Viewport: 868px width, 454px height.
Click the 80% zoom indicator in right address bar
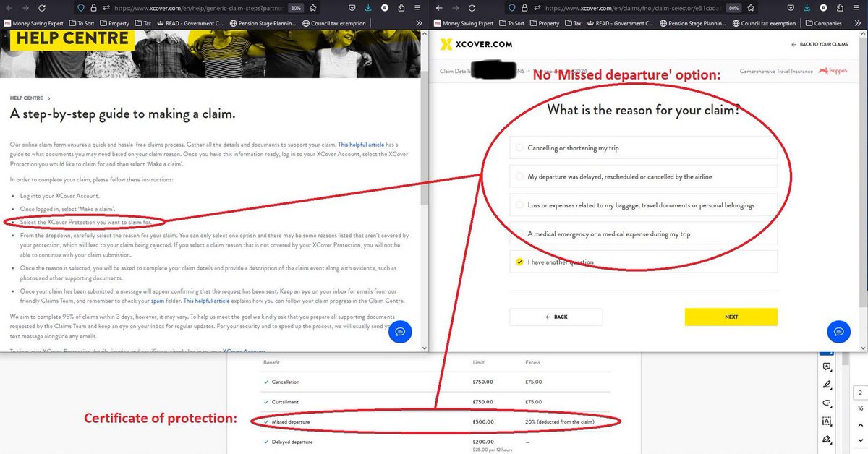732,7
